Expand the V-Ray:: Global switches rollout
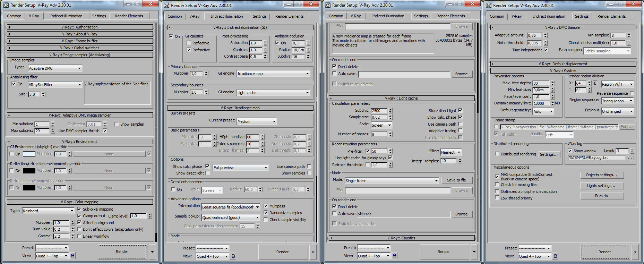Screen dimensions: 644x264 [x=80, y=48]
